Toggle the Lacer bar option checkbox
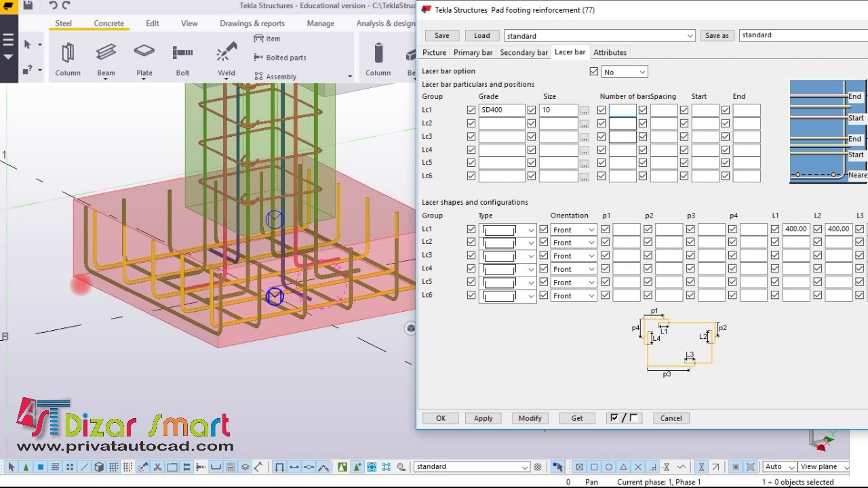This screenshot has height=488, width=868. click(x=594, y=72)
